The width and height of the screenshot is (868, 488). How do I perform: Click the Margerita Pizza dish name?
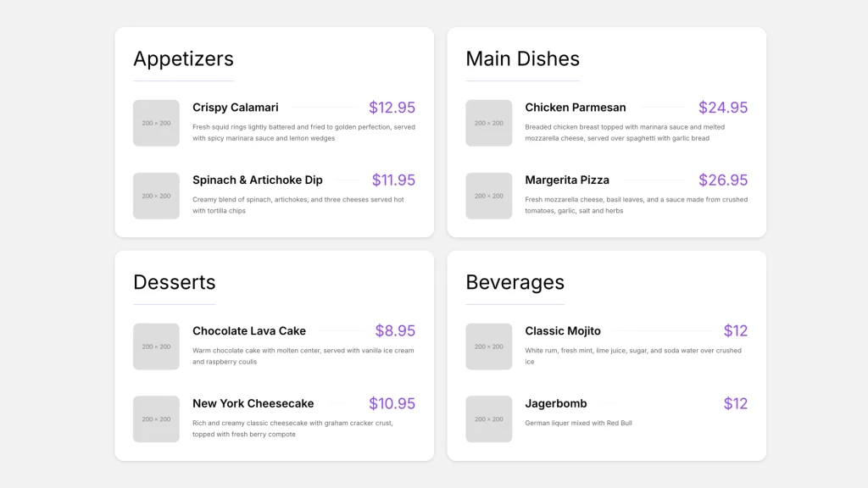[566, 180]
